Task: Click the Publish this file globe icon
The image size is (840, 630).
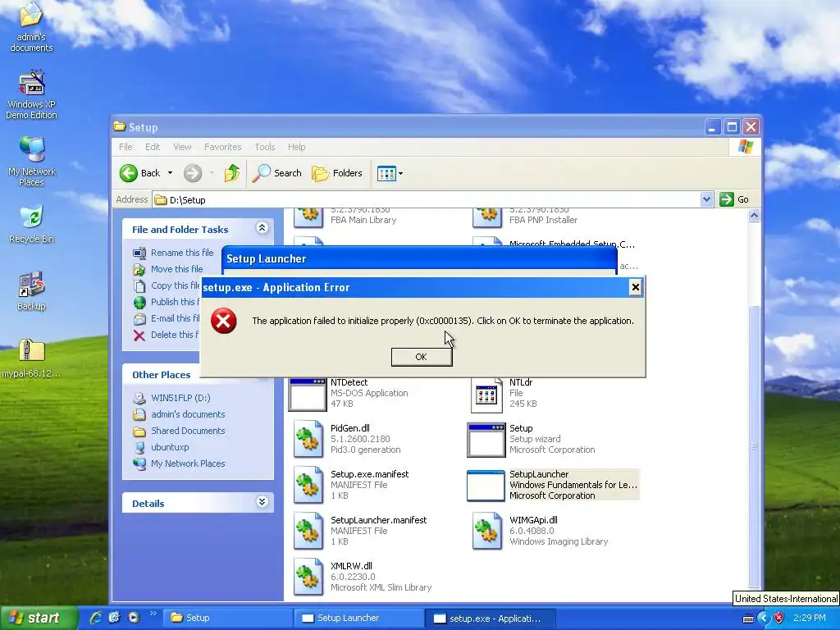Action: point(139,302)
